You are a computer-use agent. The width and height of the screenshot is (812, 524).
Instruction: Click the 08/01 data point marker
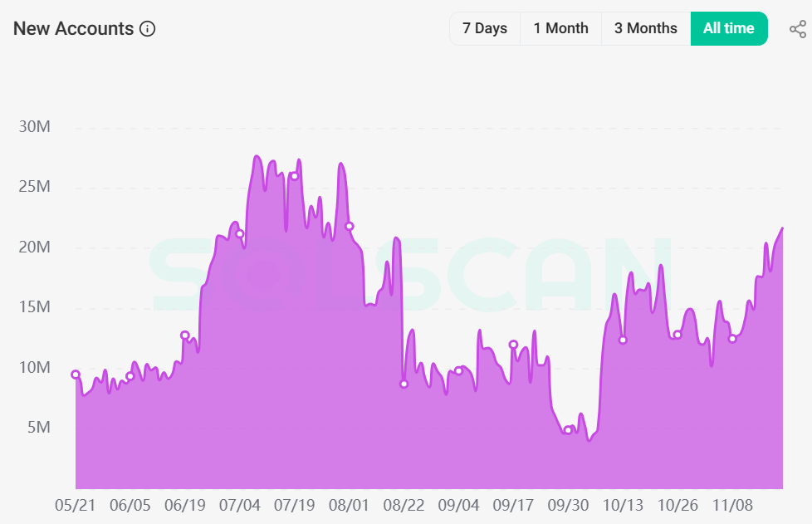pyautogui.click(x=350, y=226)
